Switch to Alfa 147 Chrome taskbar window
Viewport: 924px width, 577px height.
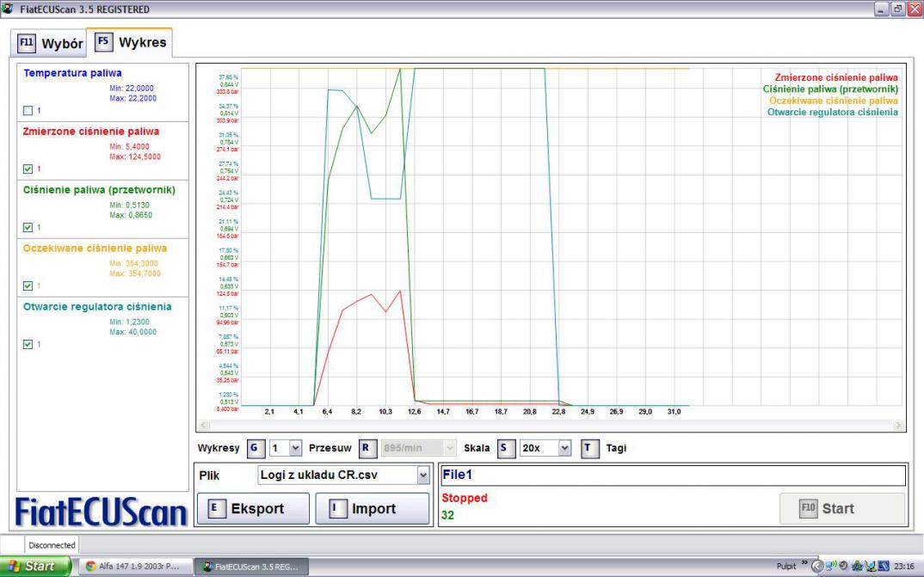[135, 567]
